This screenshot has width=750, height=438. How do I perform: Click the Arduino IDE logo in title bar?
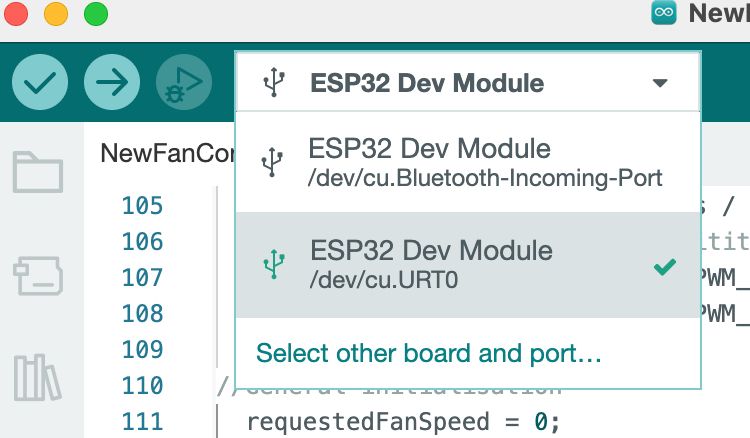click(664, 12)
